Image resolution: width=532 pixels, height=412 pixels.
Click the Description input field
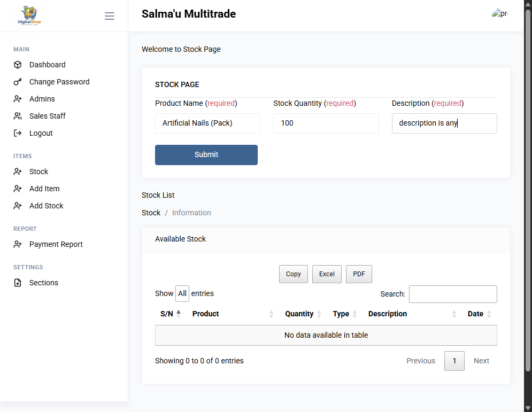(x=444, y=123)
